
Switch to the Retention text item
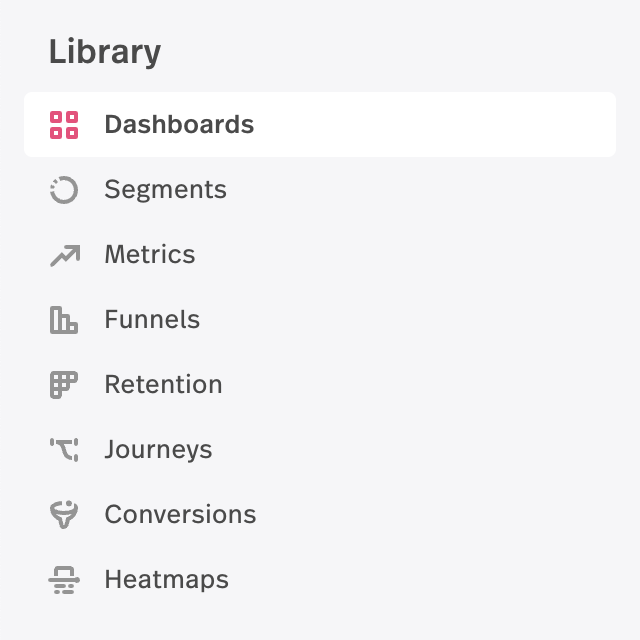click(x=163, y=384)
